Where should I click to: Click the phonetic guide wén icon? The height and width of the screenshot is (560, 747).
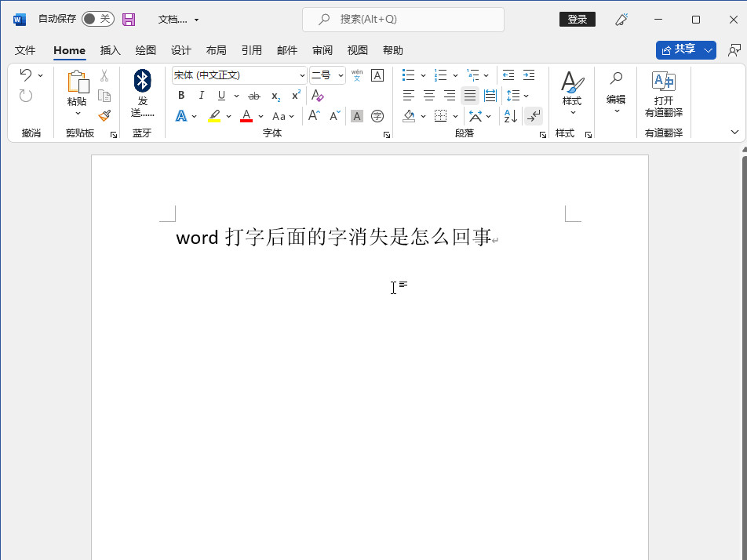pos(357,75)
